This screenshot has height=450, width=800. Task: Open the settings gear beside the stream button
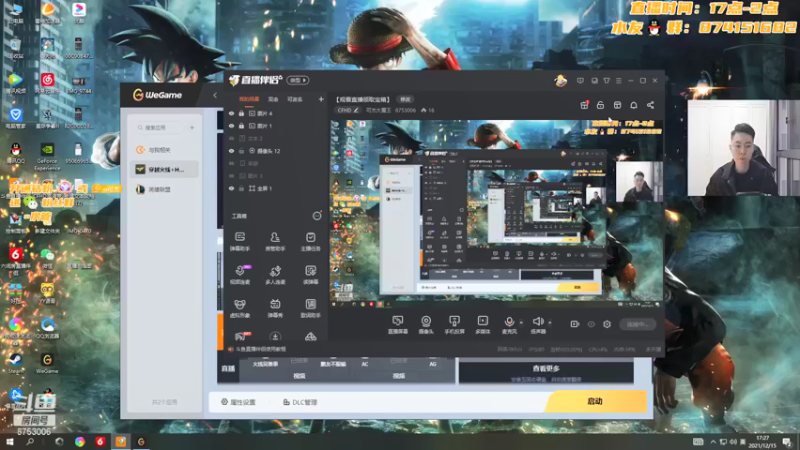pos(607,324)
